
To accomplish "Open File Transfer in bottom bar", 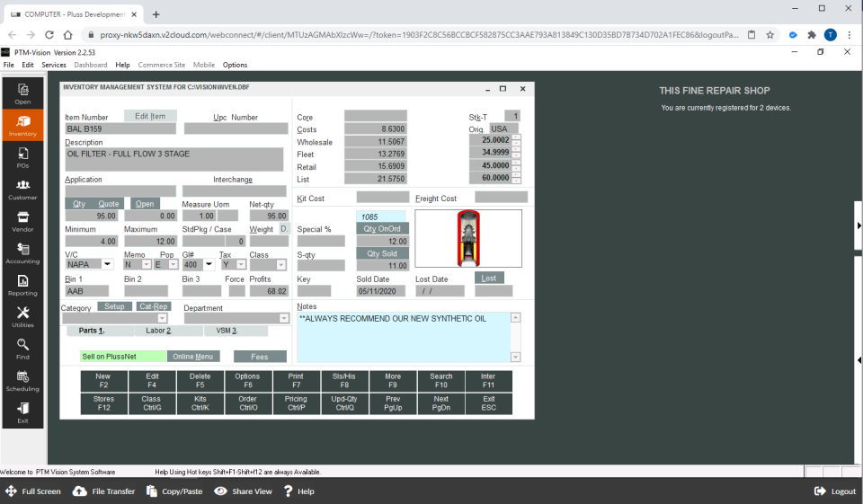I will [x=104, y=491].
